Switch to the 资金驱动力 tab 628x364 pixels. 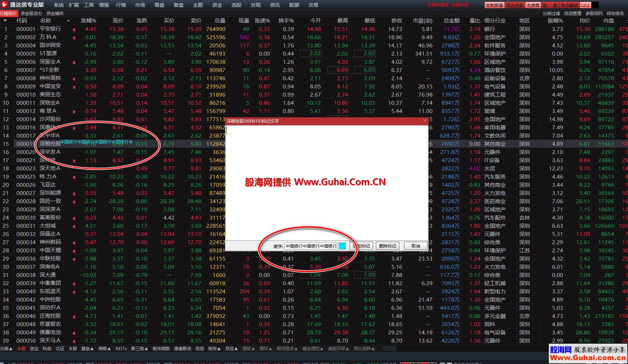31,13
